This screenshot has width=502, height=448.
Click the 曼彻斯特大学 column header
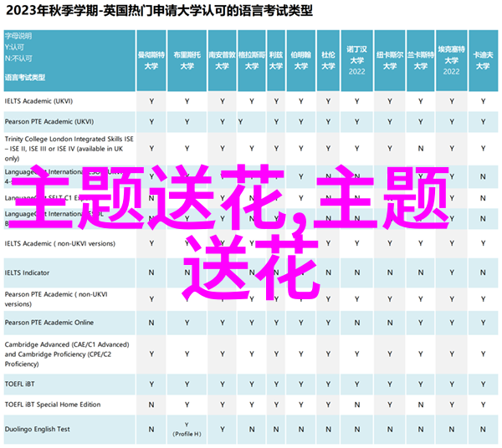point(151,58)
